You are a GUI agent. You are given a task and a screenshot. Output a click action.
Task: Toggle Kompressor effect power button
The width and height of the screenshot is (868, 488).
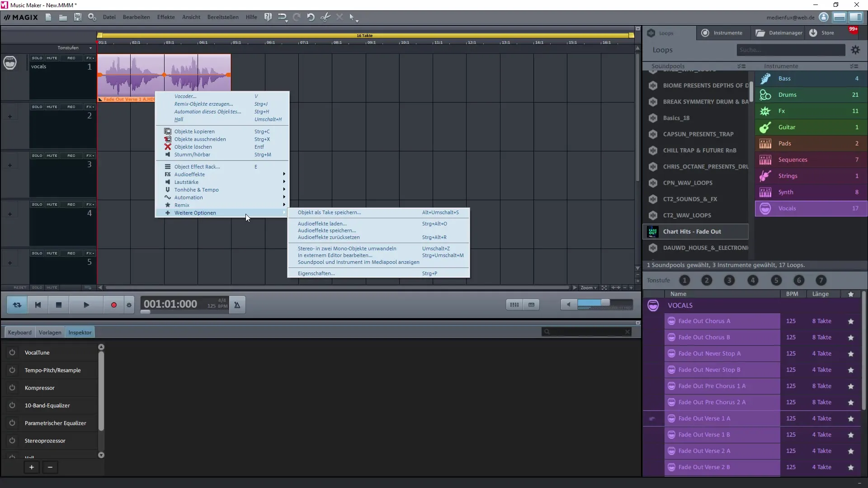pos(12,388)
